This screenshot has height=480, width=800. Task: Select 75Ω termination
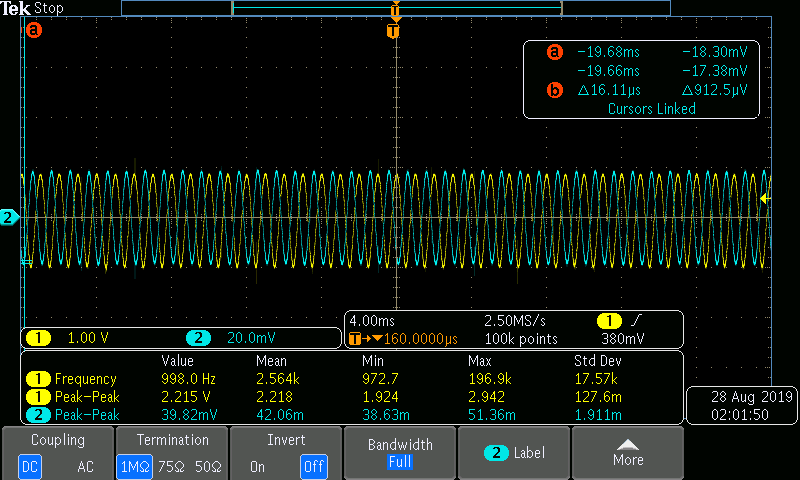(171, 466)
